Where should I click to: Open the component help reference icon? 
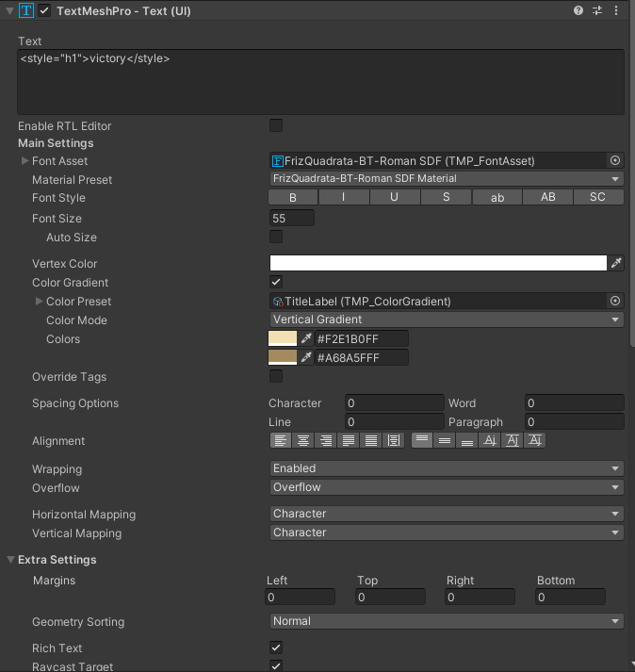[x=578, y=10]
